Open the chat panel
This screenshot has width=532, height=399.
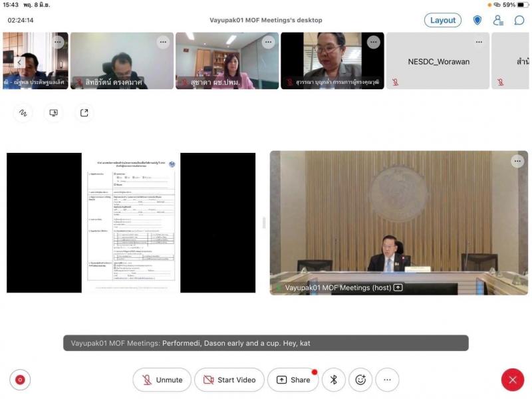(519, 21)
